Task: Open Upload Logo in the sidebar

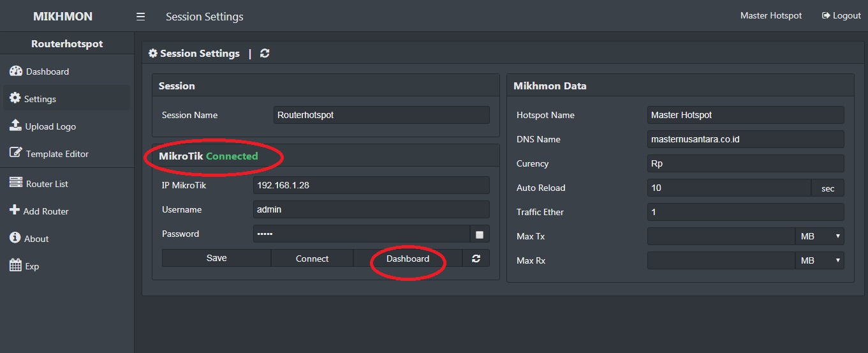Action: (66, 126)
